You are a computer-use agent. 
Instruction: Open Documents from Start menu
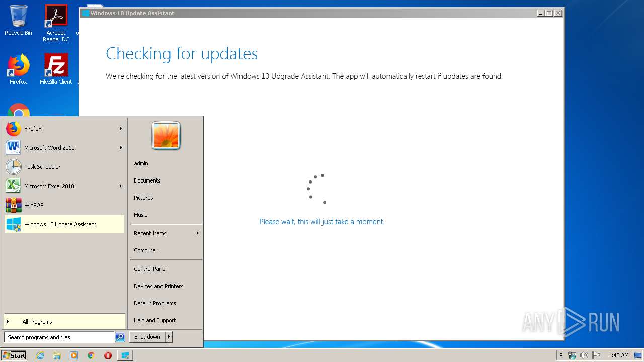pos(147,180)
